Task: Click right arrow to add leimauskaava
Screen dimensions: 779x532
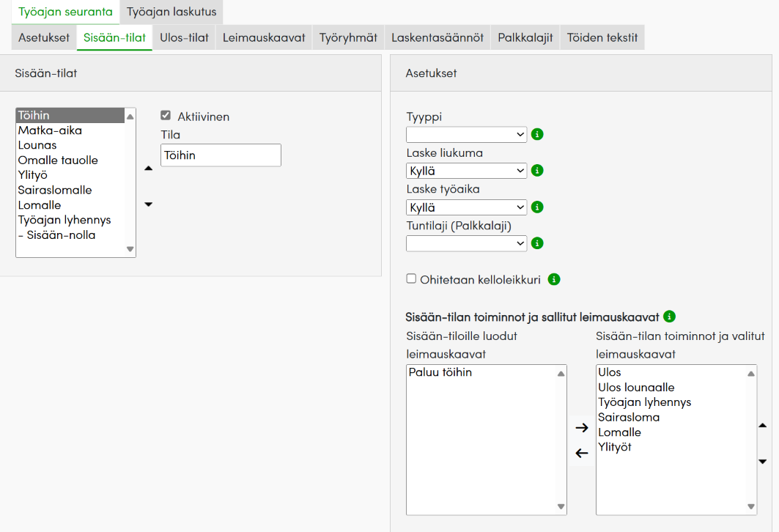Action: pyautogui.click(x=582, y=428)
